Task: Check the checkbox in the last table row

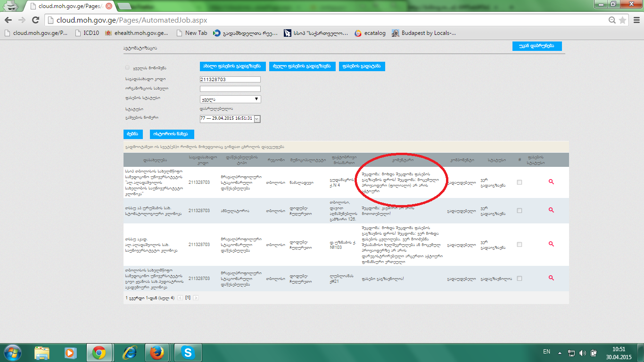Action: tap(520, 278)
